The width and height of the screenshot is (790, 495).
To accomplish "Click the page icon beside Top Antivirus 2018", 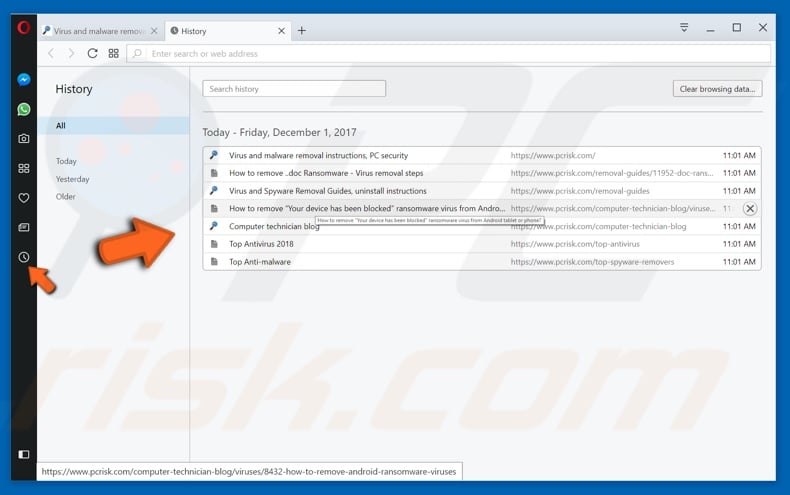I will (214, 244).
